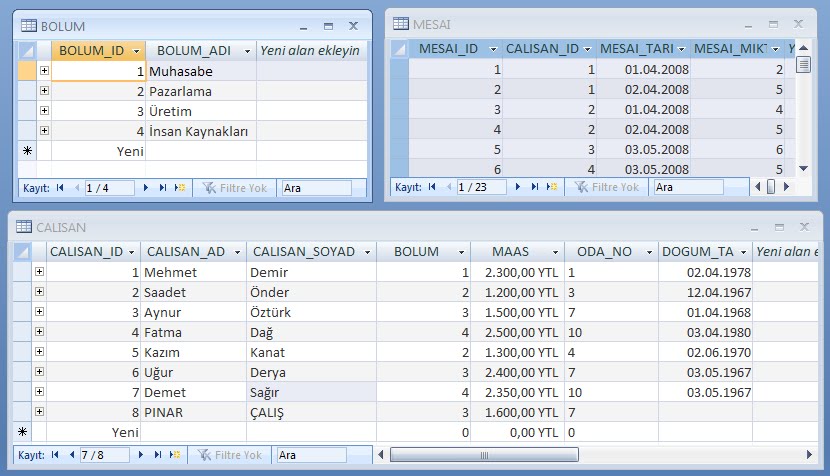Expand subdatasheet for Mehmet Demir row
Viewport: 830px width, 476px height.
tap(39, 272)
